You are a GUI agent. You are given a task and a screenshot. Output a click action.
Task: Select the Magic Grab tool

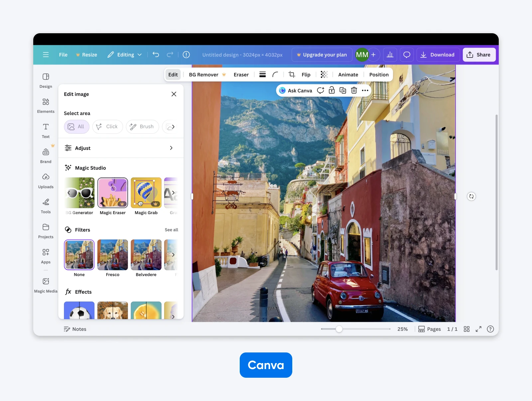coord(146,193)
